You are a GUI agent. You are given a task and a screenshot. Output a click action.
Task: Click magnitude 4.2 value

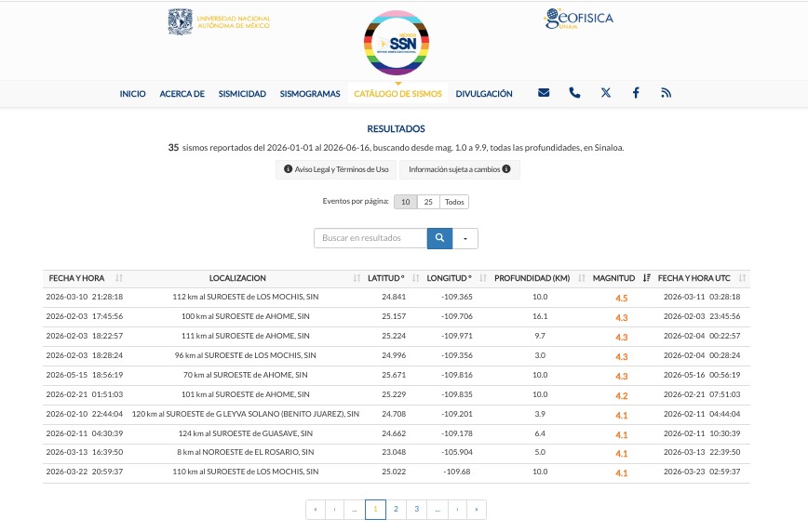[622, 396]
